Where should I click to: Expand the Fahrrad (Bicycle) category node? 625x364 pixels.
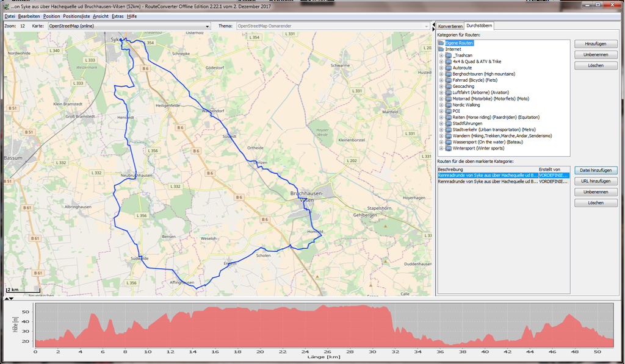coord(441,80)
